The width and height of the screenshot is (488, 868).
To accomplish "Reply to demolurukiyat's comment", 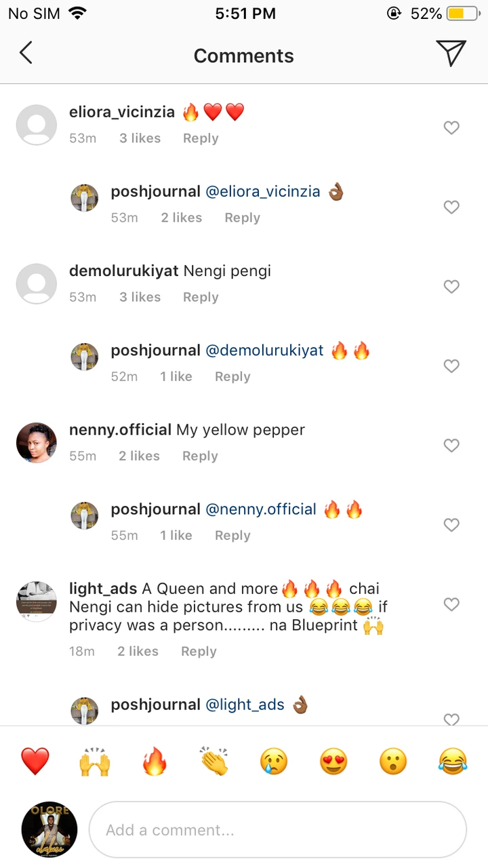I will [201, 297].
